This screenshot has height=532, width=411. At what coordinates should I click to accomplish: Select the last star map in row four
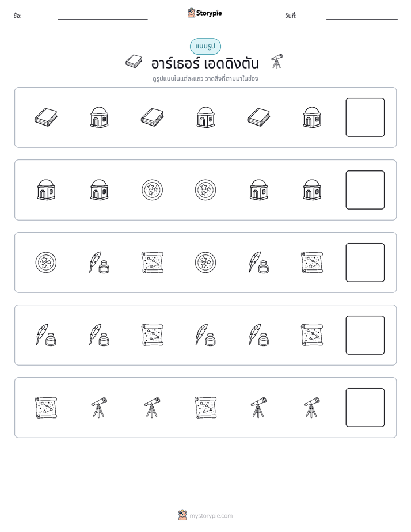click(x=312, y=335)
